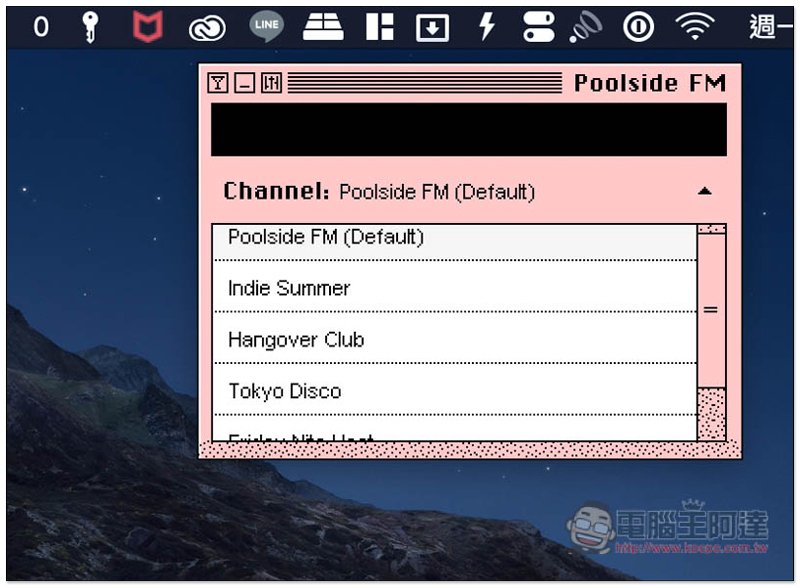Open the Wi-Fi status menu
The width and height of the screenshot is (800, 588).
694,27
